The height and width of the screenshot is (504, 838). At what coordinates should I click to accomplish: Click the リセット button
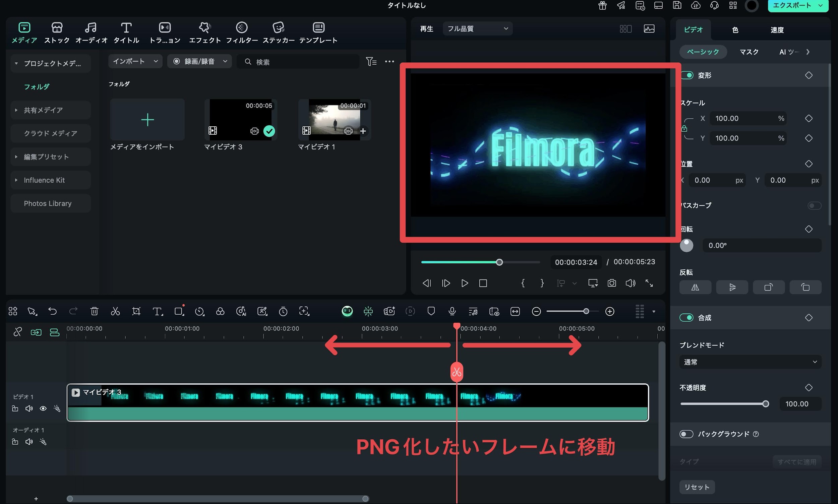(x=697, y=487)
